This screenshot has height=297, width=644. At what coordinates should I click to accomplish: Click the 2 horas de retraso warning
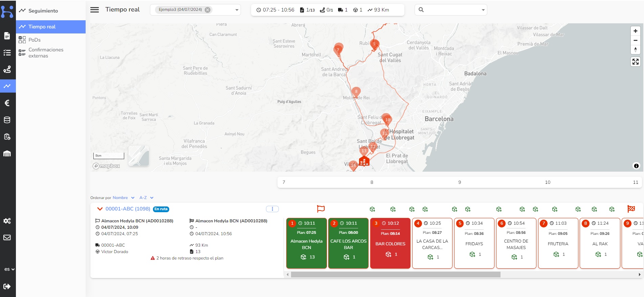187,258
